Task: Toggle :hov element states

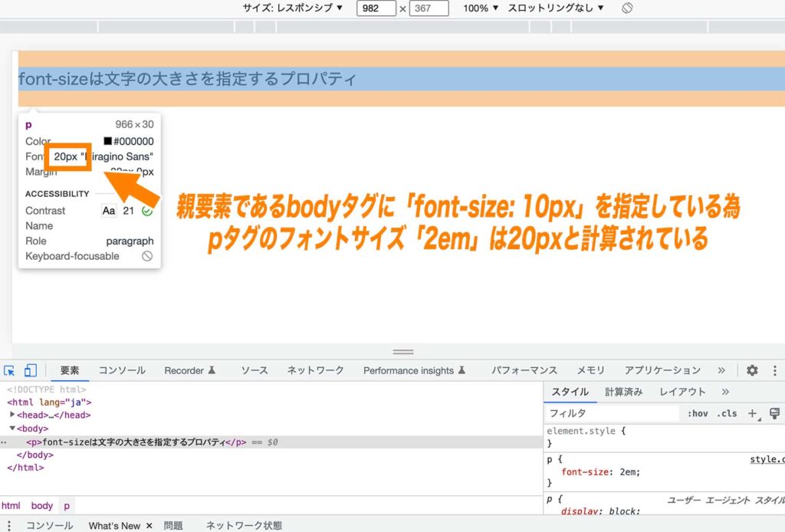Action: pyautogui.click(x=698, y=413)
